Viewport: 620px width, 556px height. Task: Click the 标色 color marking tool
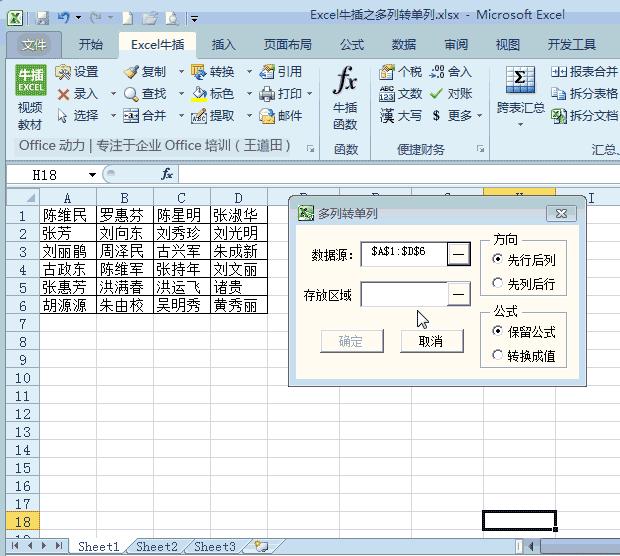(213, 94)
